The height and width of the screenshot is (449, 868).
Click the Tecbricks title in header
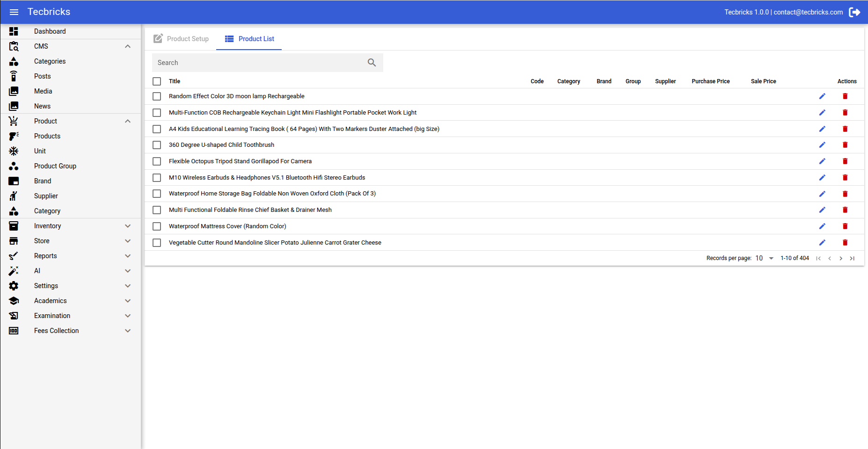click(x=49, y=12)
